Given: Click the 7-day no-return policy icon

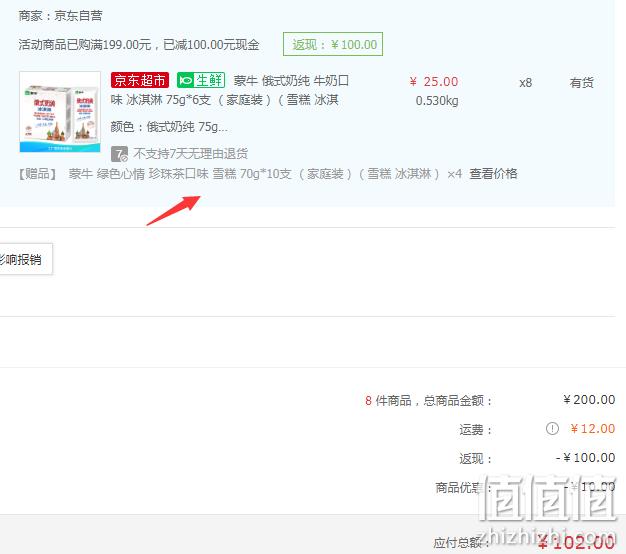Looking at the screenshot, I should [x=119, y=154].
